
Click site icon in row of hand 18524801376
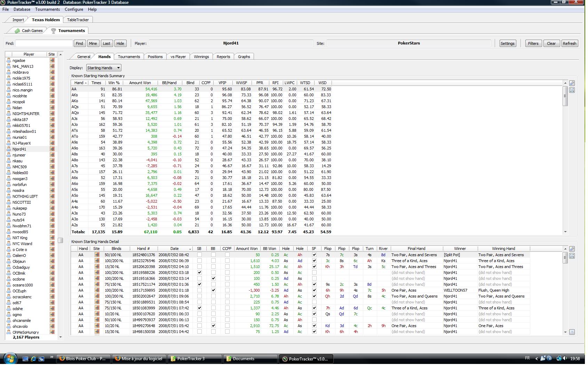coord(97,255)
